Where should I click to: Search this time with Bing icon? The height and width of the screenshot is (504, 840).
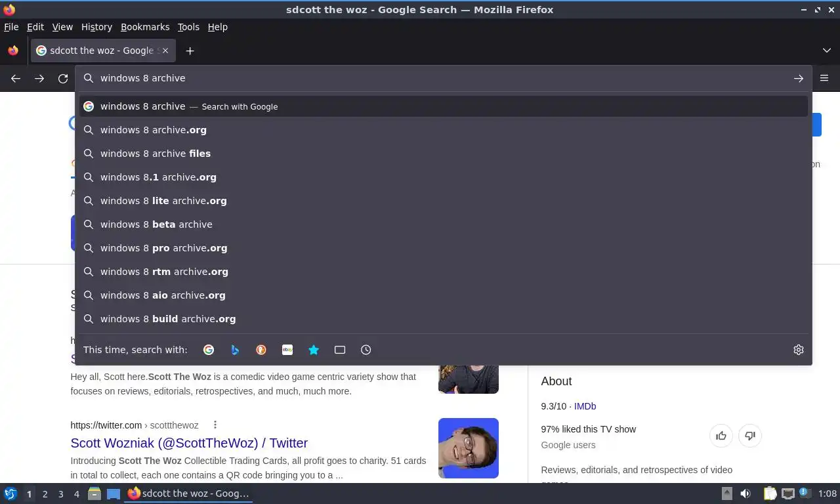[x=235, y=350]
